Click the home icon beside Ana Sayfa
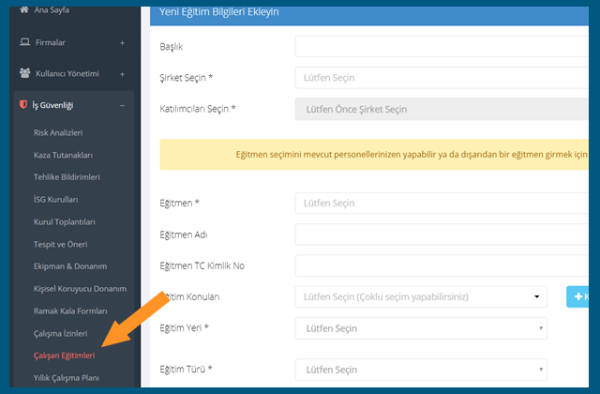 pyautogui.click(x=24, y=10)
